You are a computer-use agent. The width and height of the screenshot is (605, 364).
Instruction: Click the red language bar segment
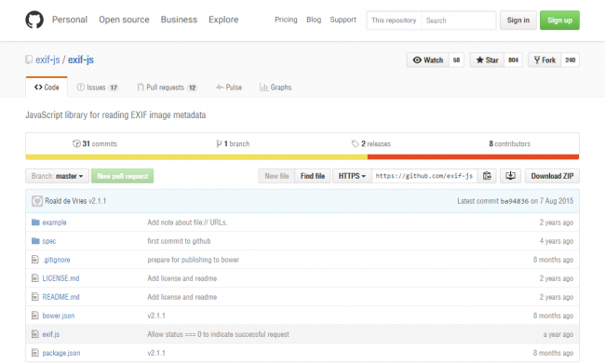474,157
